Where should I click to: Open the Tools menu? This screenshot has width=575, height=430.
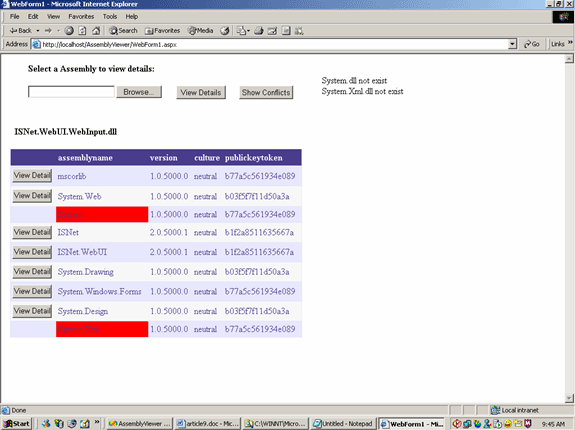pyautogui.click(x=110, y=16)
